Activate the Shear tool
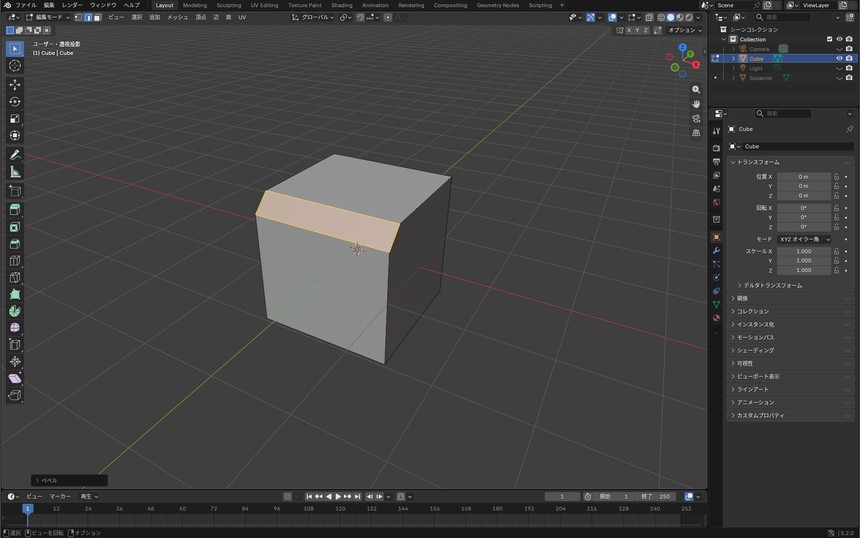The image size is (860, 538). click(x=15, y=378)
